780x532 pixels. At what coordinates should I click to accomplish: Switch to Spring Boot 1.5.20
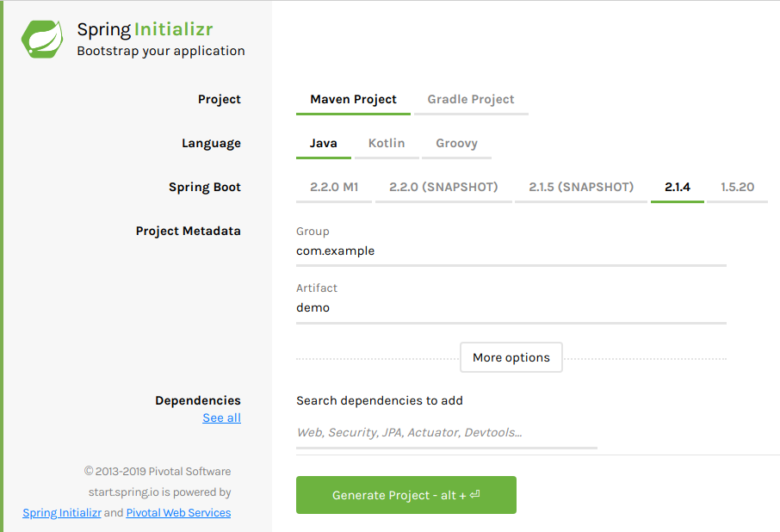[737, 186]
